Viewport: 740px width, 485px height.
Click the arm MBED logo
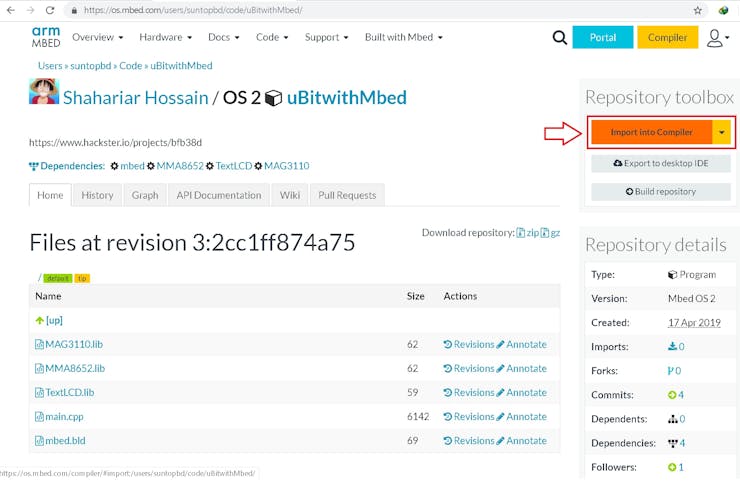click(x=46, y=37)
